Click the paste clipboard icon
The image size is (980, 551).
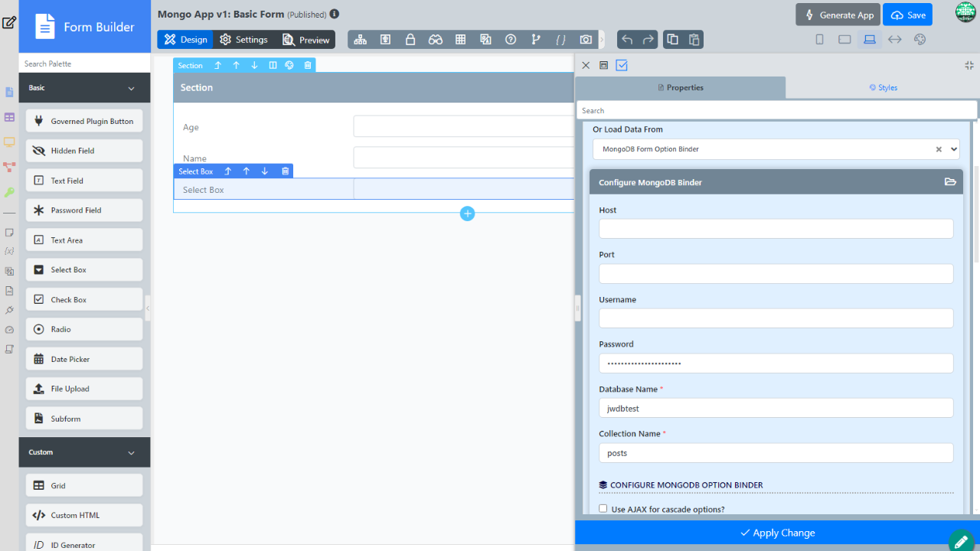694,40
